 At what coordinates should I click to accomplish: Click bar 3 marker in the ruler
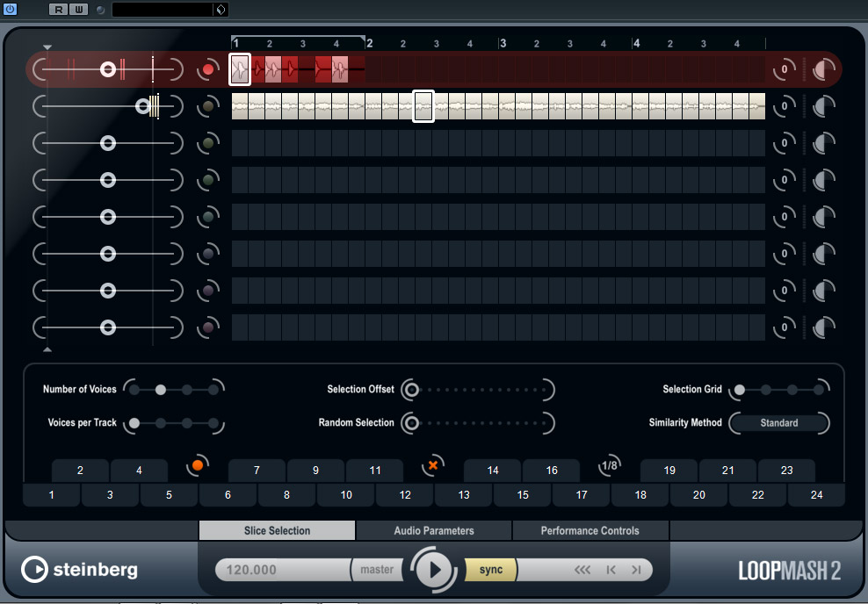pyautogui.click(x=503, y=43)
